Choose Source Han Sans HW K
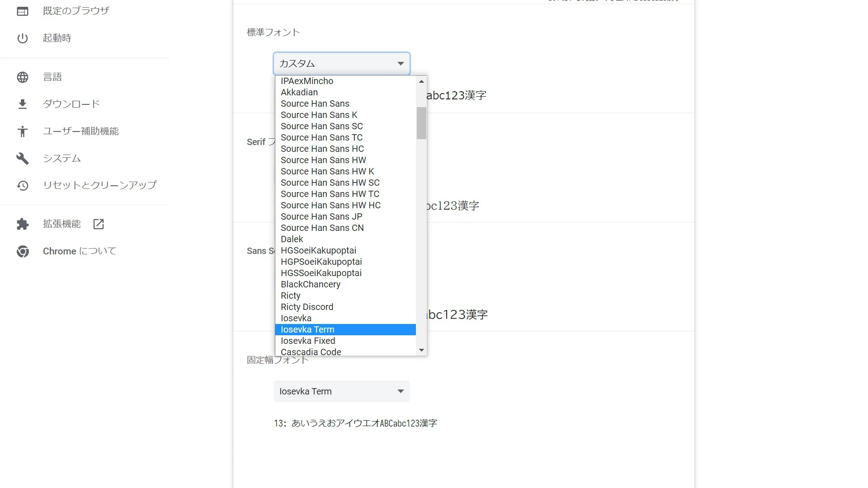Viewport: 868px width, 488px height. (x=345, y=171)
